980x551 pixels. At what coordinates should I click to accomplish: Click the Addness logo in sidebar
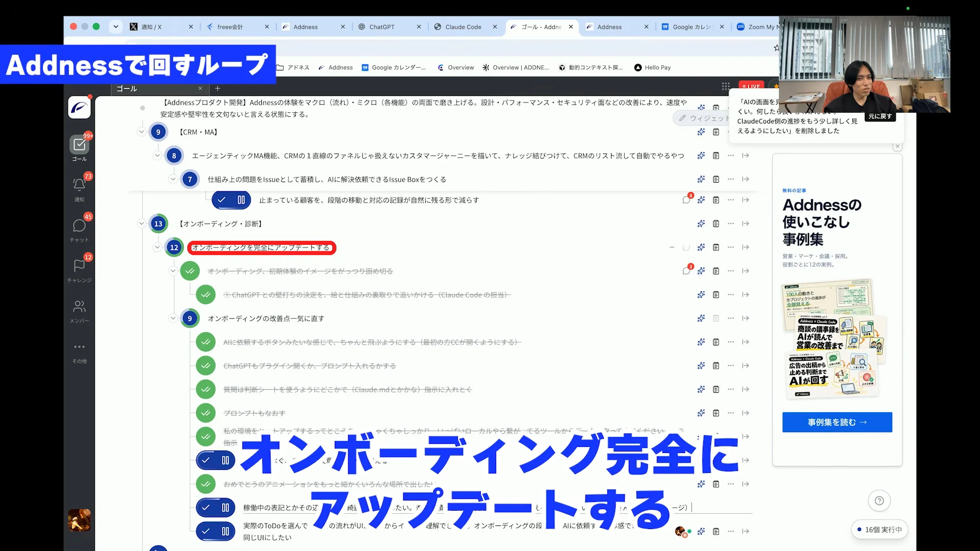click(80, 108)
